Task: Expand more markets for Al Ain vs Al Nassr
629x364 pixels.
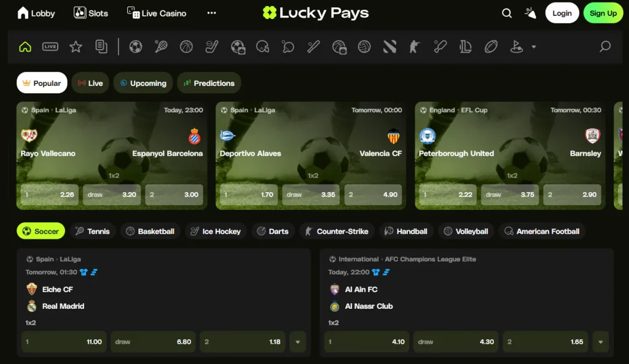Action: tap(601, 341)
